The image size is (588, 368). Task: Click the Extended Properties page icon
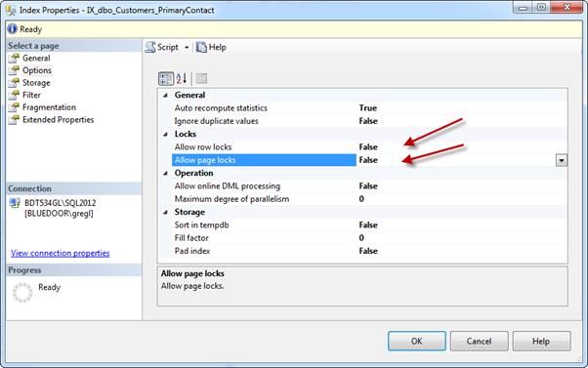[14, 120]
